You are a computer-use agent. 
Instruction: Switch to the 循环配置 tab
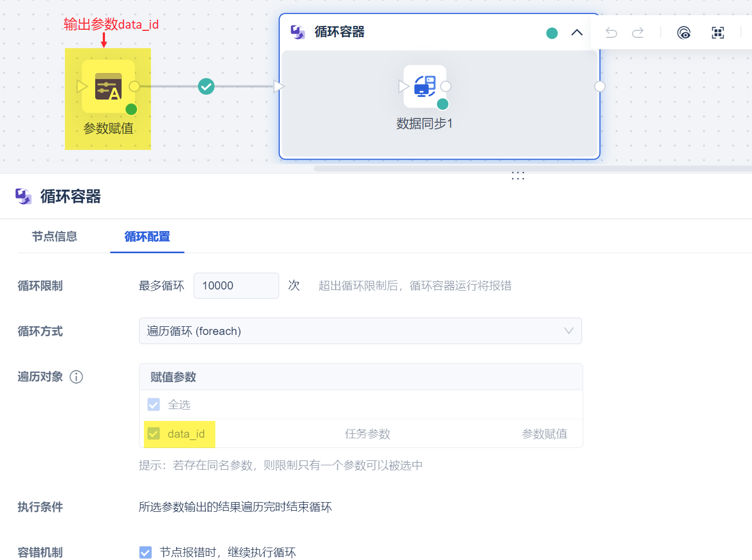(x=147, y=236)
